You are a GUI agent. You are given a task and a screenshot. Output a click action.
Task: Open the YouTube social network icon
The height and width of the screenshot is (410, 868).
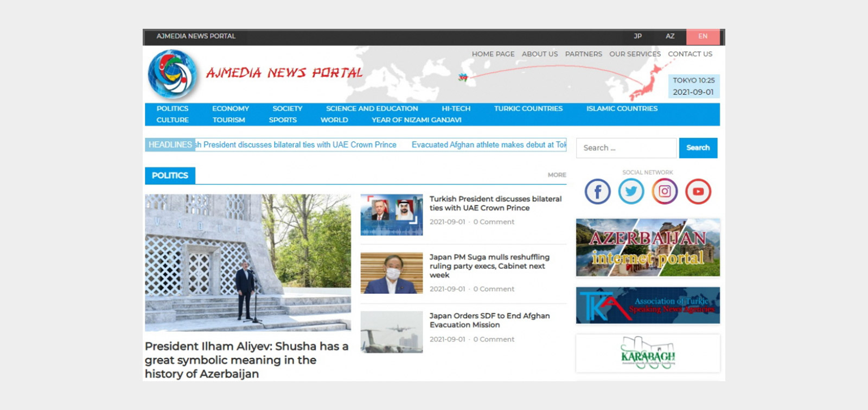(x=698, y=191)
